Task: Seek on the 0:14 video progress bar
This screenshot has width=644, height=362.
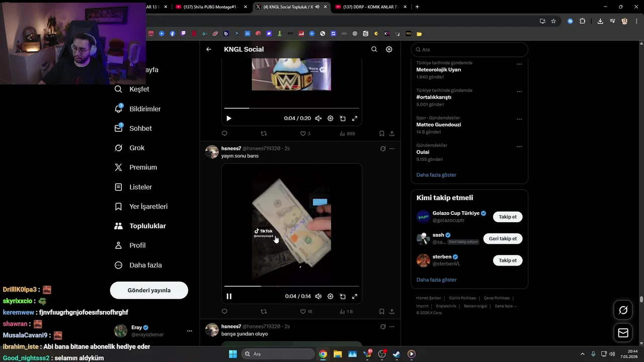Action: tap(292, 286)
